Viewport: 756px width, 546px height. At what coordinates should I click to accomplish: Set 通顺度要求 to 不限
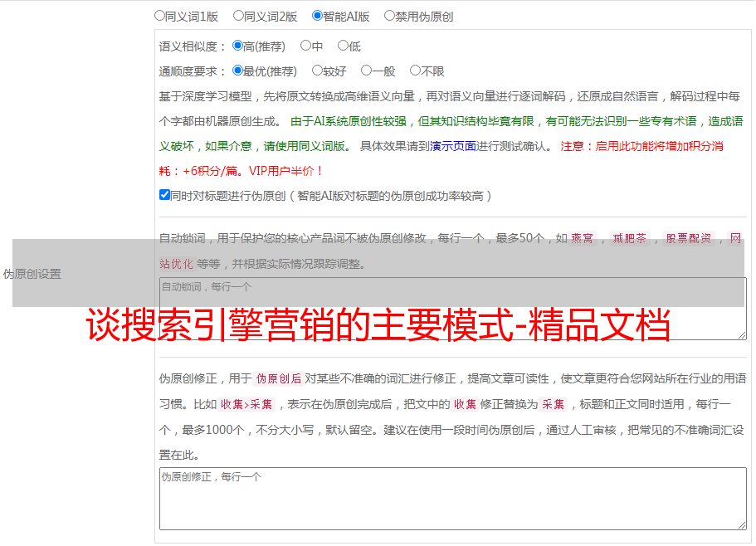[415, 71]
